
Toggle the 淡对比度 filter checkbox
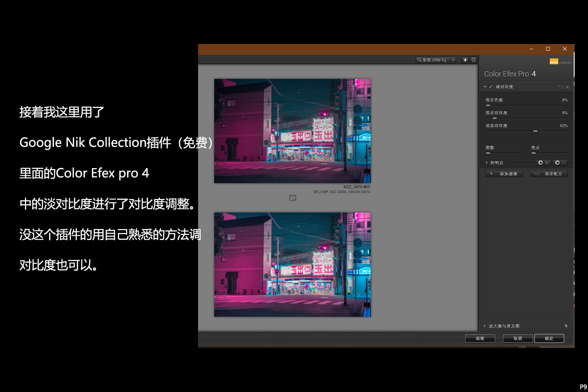(491, 87)
